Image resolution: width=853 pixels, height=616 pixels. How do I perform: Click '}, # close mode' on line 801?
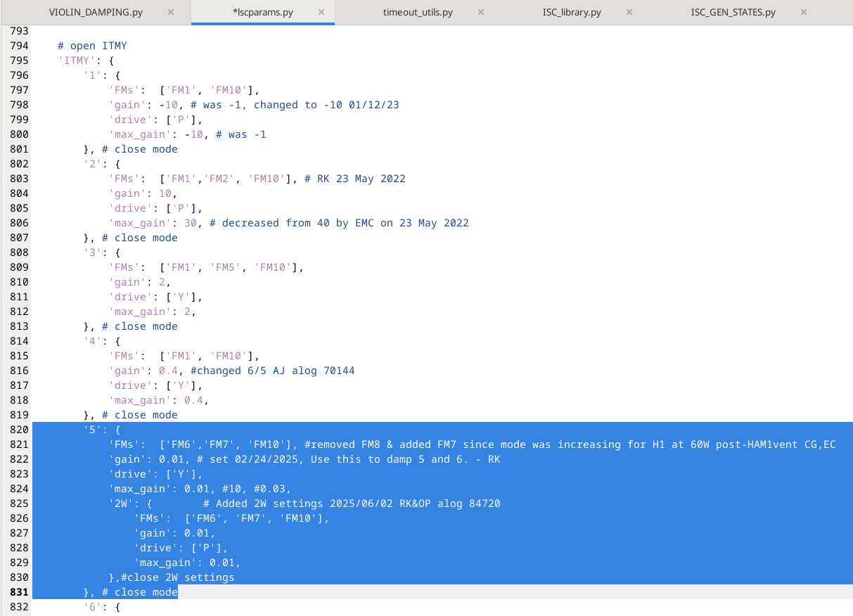pyautogui.click(x=130, y=149)
